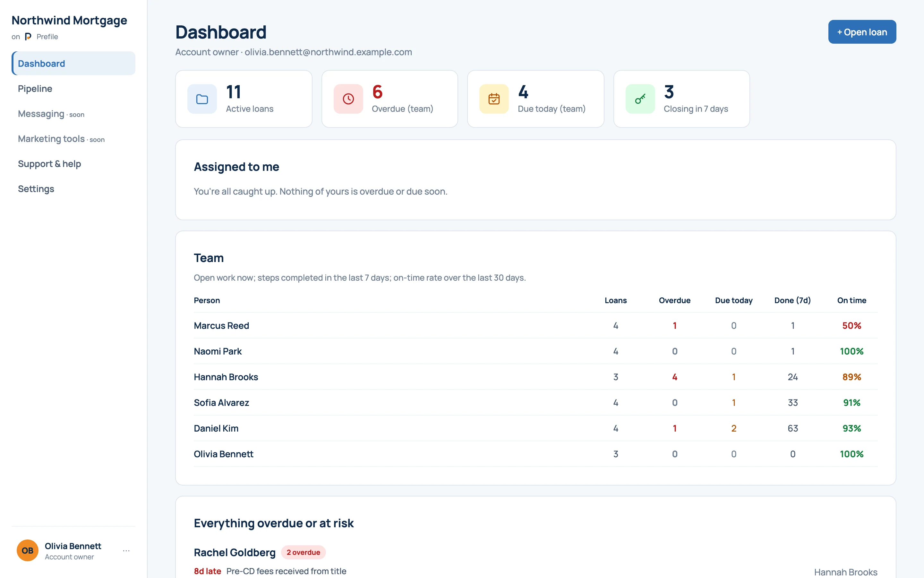924x578 pixels.
Task: Click the Overdue column header
Action: pos(675,301)
